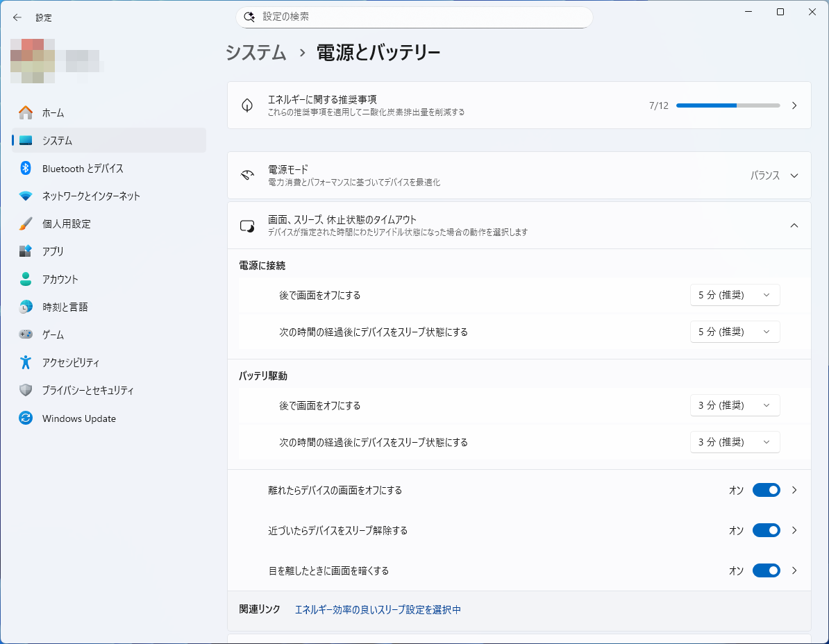Open アクセシビリティ settings
Viewport: 829px width, 644px height.
pos(22,362)
